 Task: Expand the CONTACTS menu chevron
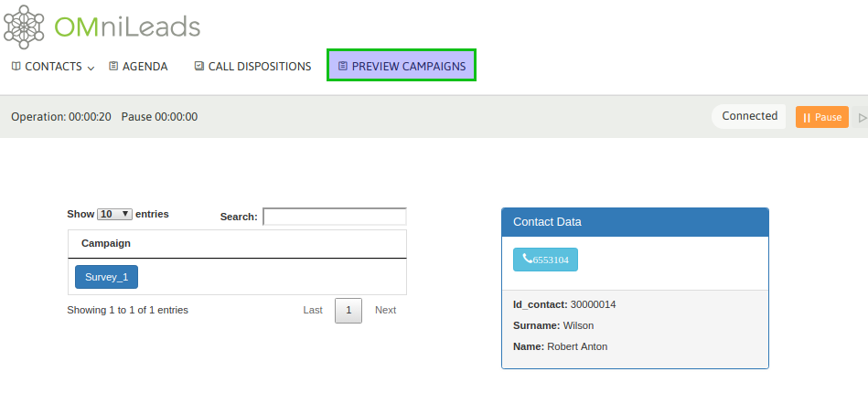(x=91, y=68)
